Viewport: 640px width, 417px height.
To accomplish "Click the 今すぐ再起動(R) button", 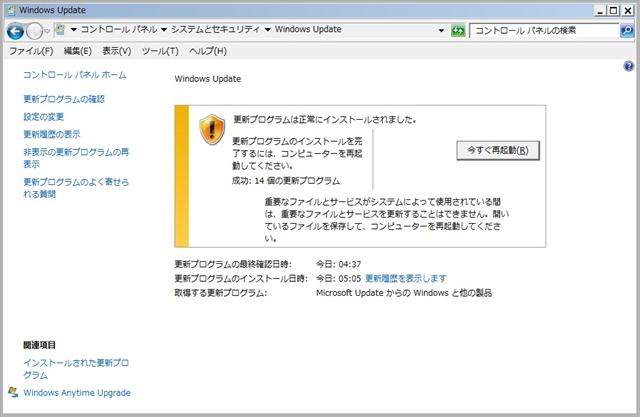I will tap(498, 150).
